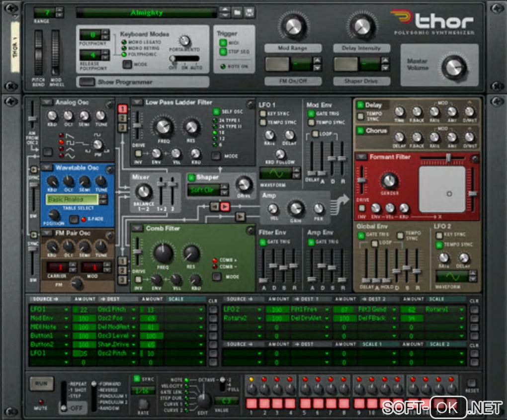Toggle the Shaper on/off button
This screenshot has width=507, height=420.
point(191,177)
